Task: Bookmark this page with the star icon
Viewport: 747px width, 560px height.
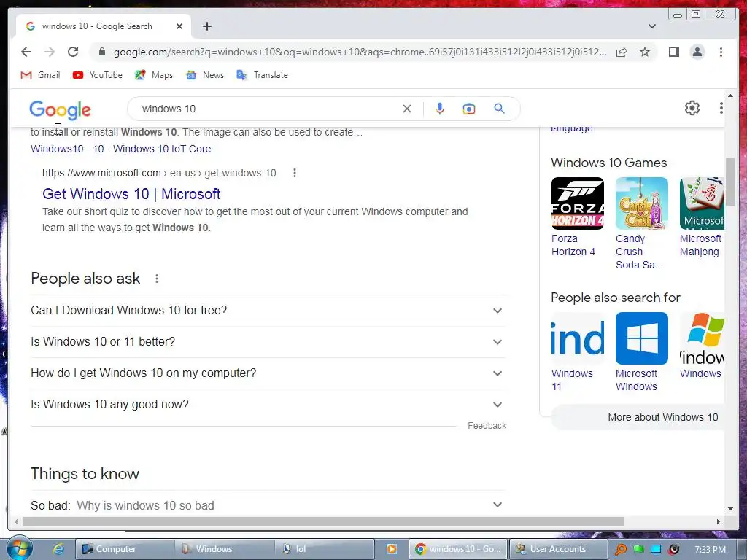Action: [x=645, y=52]
